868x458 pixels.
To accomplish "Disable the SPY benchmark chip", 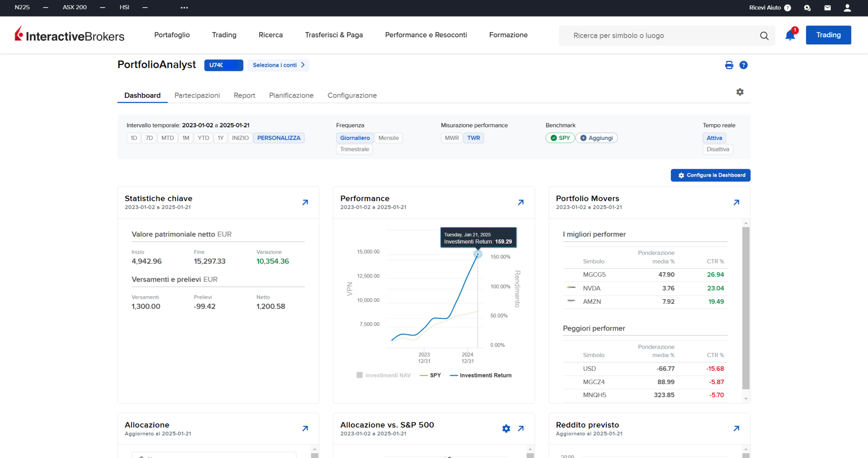I will pyautogui.click(x=560, y=138).
